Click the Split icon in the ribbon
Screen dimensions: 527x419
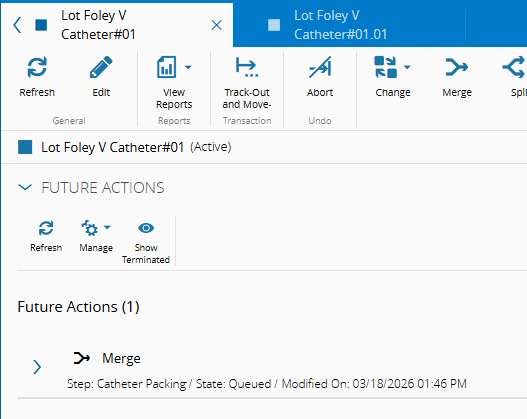pyautogui.click(x=514, y=67)
